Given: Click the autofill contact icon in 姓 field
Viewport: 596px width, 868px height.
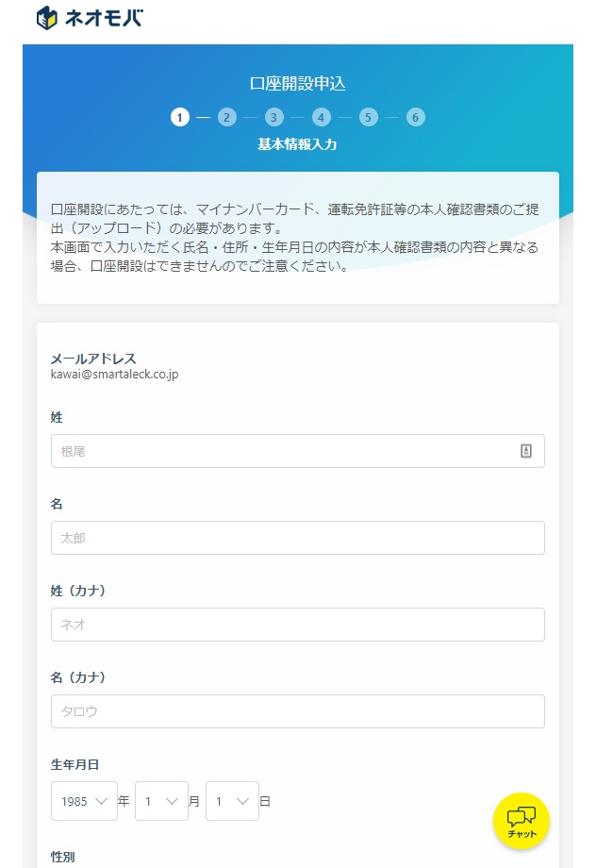Looking at the screenshot, I should tap(526, 451).
